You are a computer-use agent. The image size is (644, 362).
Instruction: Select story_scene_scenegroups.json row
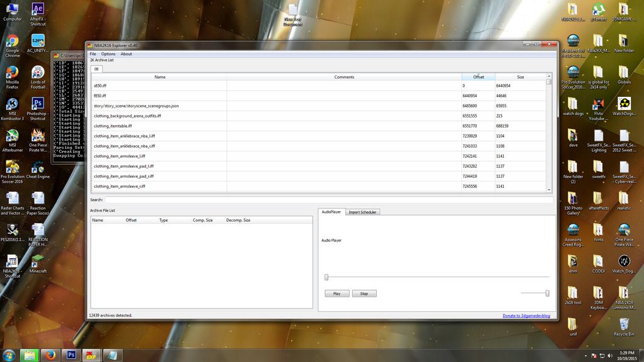tap(319, 106)
